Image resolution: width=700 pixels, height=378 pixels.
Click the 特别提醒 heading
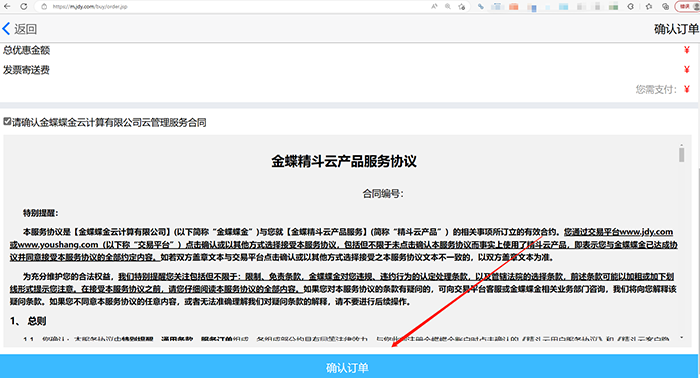point(41,213)
